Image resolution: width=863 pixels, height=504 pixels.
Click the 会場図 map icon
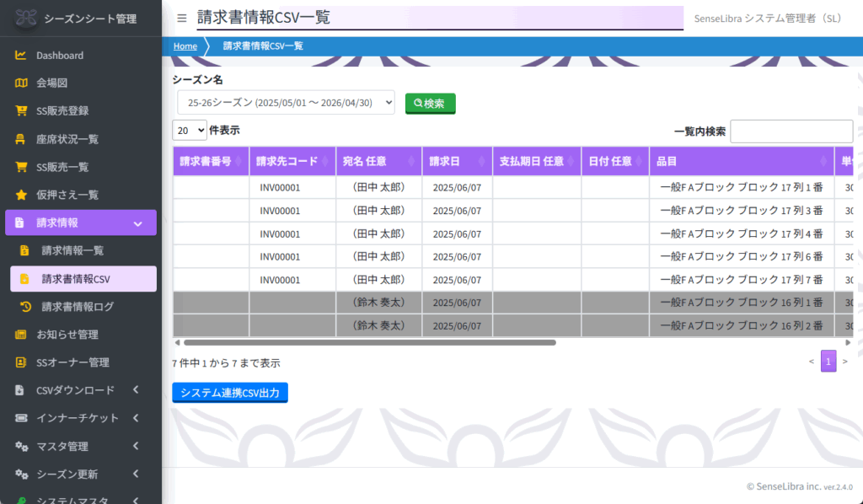[x=21, y=83]
